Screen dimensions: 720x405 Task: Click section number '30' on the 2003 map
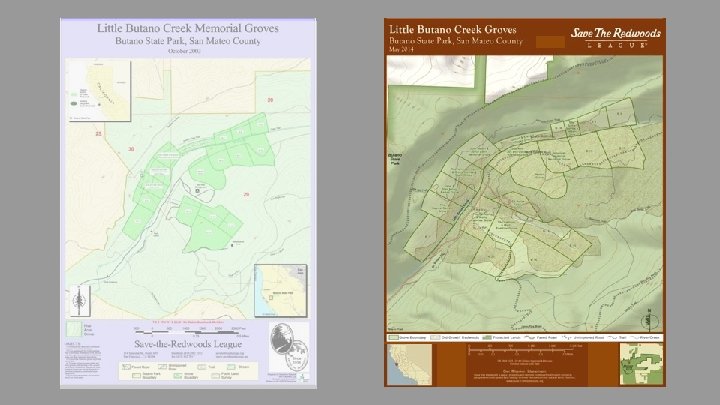[x=131, y=149]
